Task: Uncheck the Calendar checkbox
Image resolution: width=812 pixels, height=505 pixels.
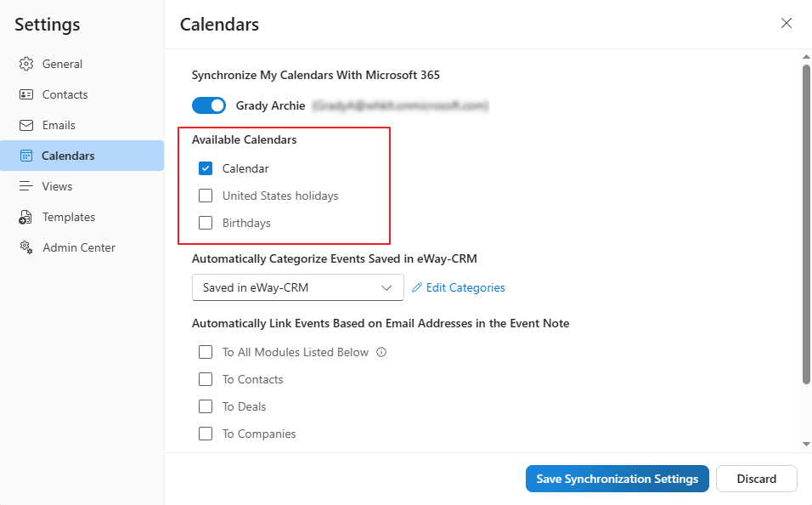Action: [x=206, y=168]
